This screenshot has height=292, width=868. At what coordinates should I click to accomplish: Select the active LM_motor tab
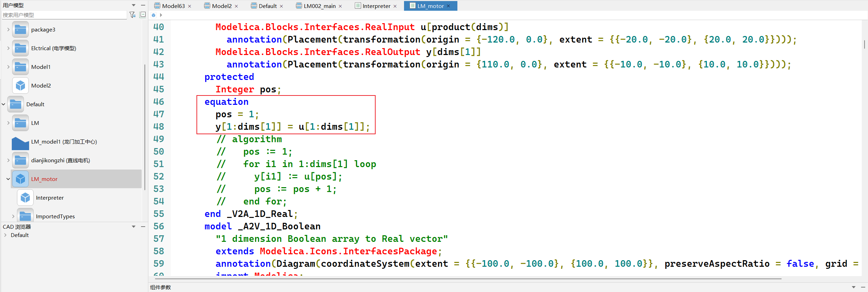pyautogui.click(x=430, y=6)
